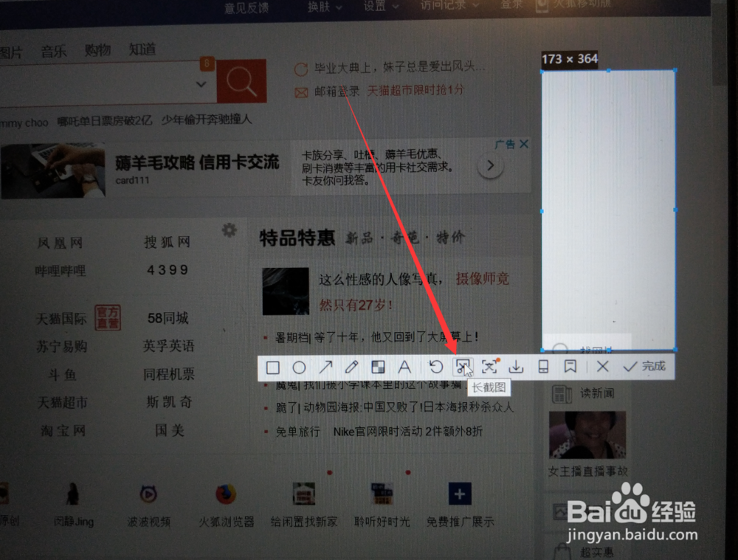
Task: Click the refresh icon beside 毕业大典上 headline
Action: pyautogui.click(x=301, y=69)
